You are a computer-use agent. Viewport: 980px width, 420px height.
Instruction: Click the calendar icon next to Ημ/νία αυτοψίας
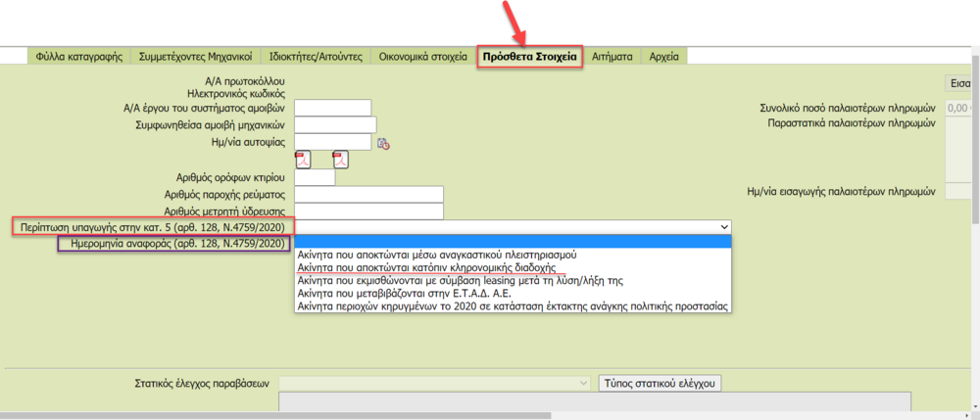pyautogui.click(x=383, y=143)
